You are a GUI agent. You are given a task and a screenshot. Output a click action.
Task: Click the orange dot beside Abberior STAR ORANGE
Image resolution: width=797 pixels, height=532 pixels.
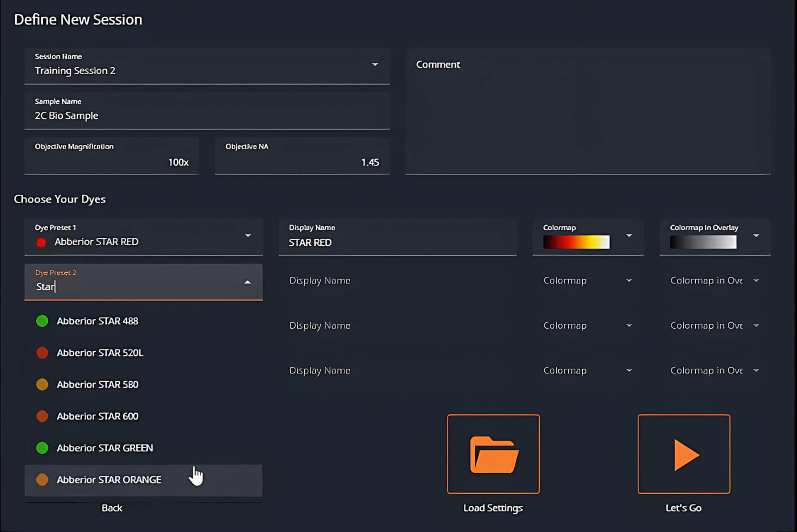[42, 480]
